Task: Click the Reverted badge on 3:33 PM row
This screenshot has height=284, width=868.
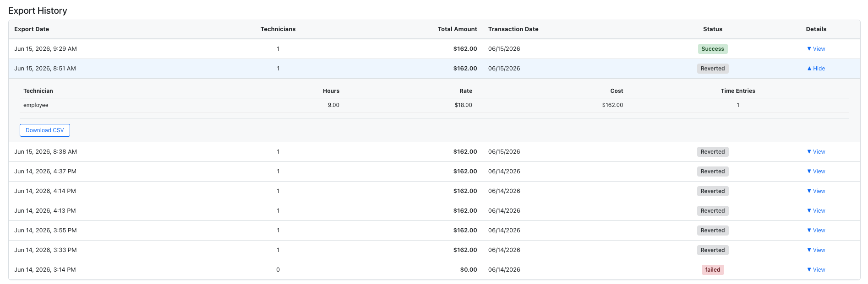Action: (x=713, y=250)
